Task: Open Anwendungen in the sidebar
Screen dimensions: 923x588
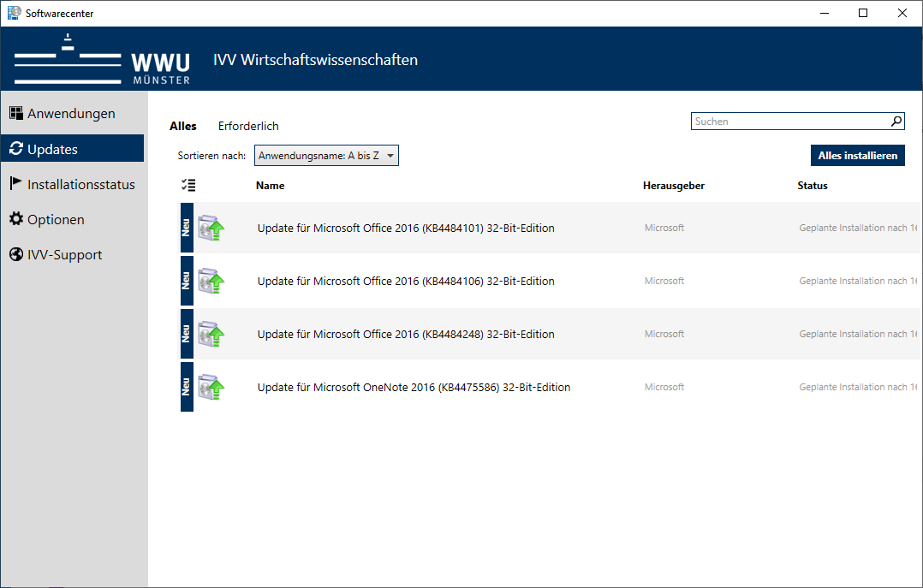Action: 73,114
